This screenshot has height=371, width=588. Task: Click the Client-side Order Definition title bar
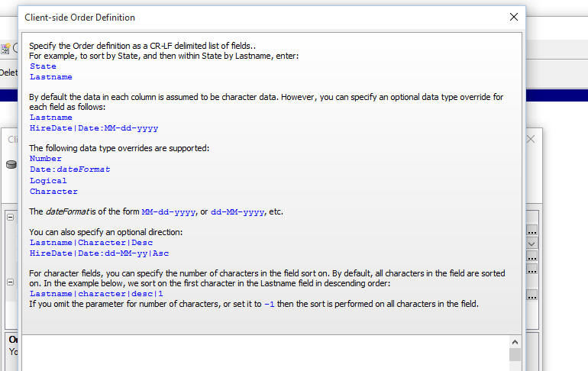click(x=263, y=18)
